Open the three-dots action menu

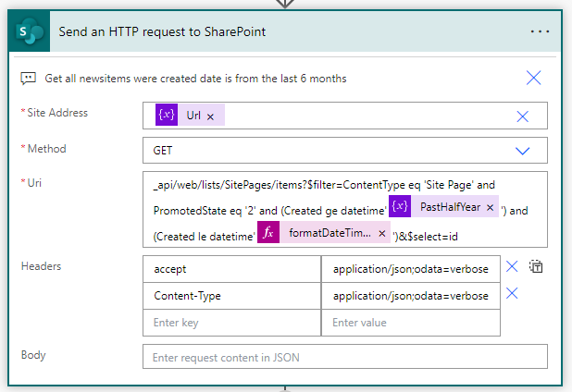[540, 31]
